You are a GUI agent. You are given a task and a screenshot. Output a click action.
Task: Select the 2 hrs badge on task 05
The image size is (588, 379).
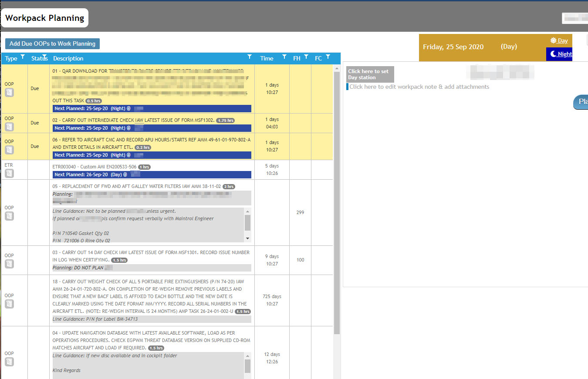(x=229, y=187)
